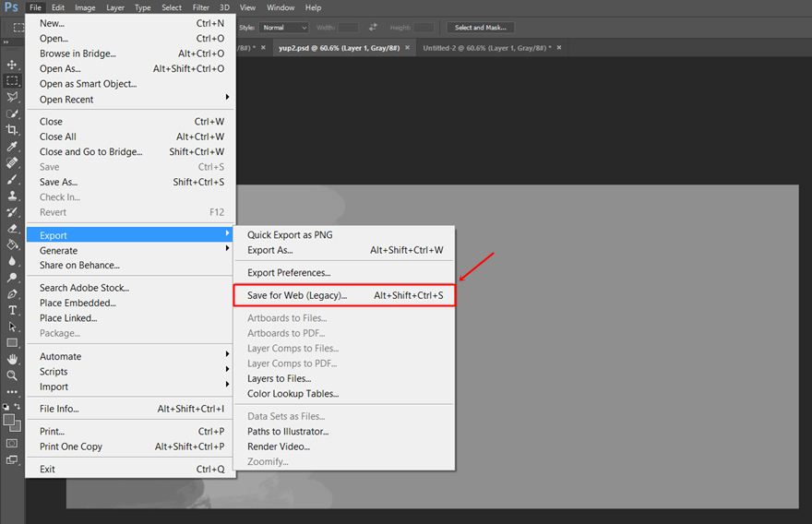Choose Save As... in File menu

129,183
